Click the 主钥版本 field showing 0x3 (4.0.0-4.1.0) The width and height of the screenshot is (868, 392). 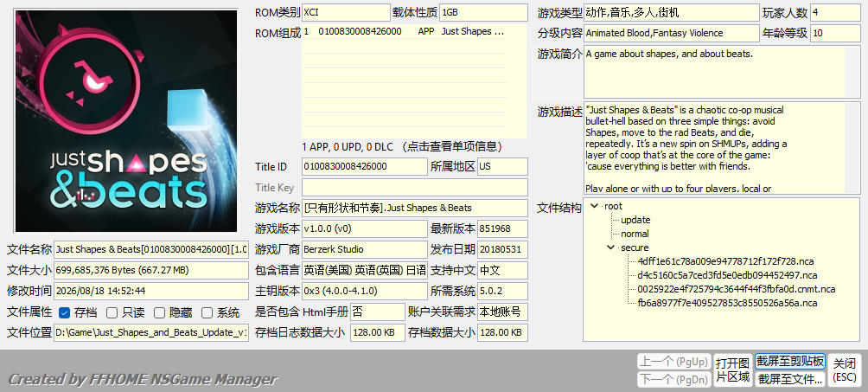(x=365, y=291)
